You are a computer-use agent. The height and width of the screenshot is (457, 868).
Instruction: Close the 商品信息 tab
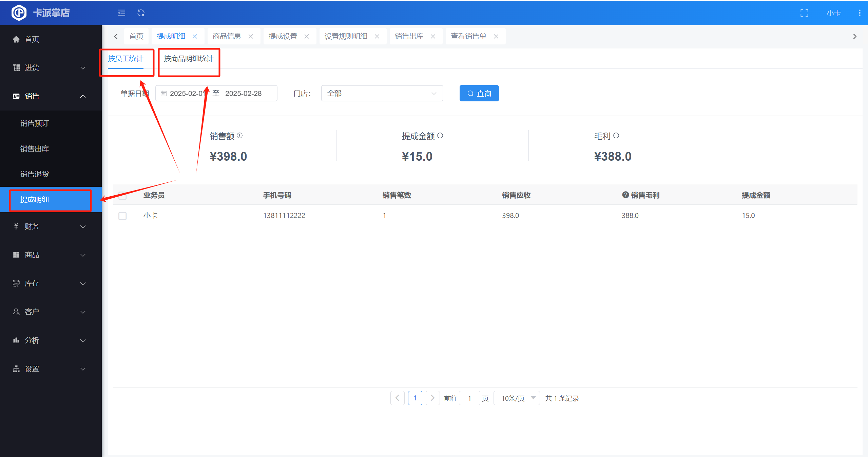tap(251, 37)
